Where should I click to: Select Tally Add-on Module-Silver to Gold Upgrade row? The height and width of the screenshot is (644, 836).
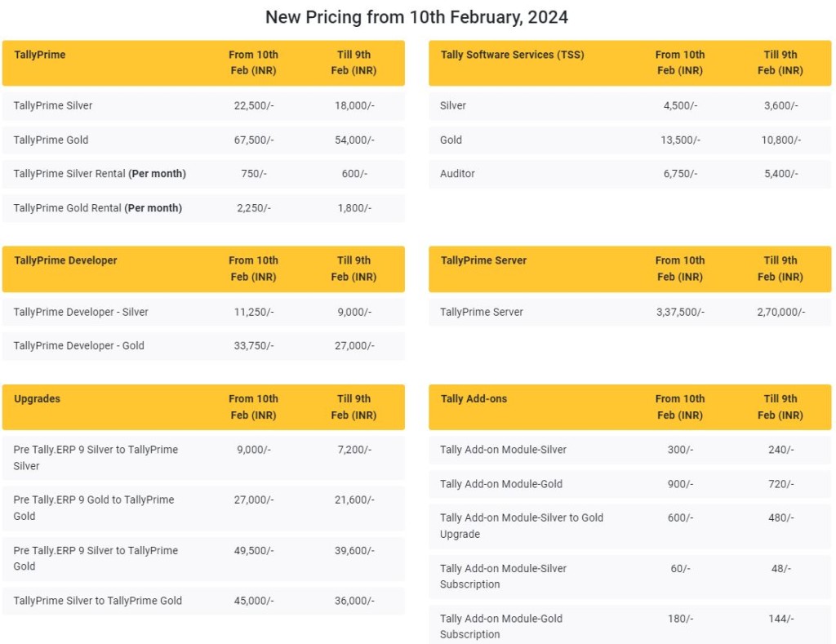pos(522,526)
